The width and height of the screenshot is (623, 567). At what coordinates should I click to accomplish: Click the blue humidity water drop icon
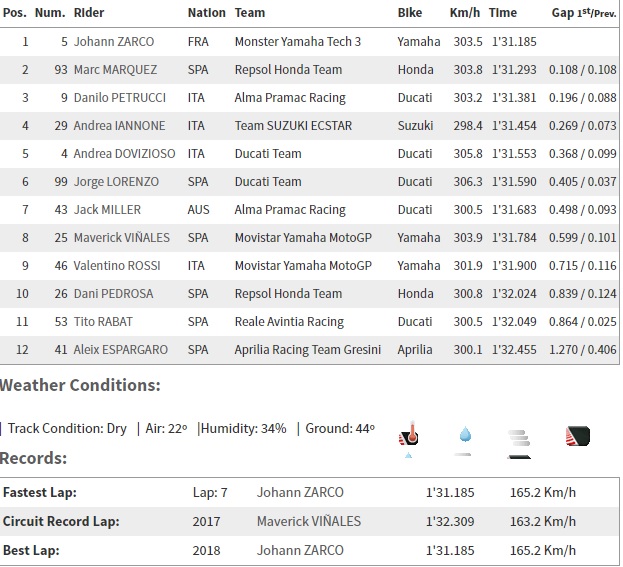tap(464, 435)
